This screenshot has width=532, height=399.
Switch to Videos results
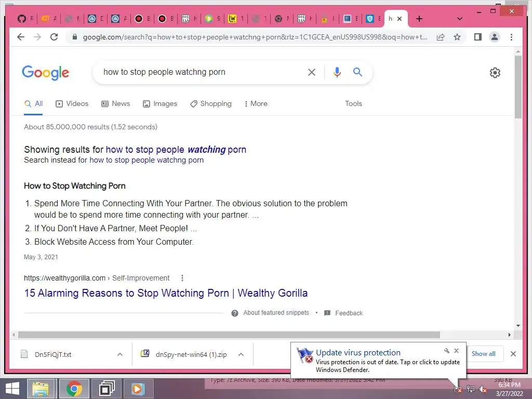pos(72,104)
